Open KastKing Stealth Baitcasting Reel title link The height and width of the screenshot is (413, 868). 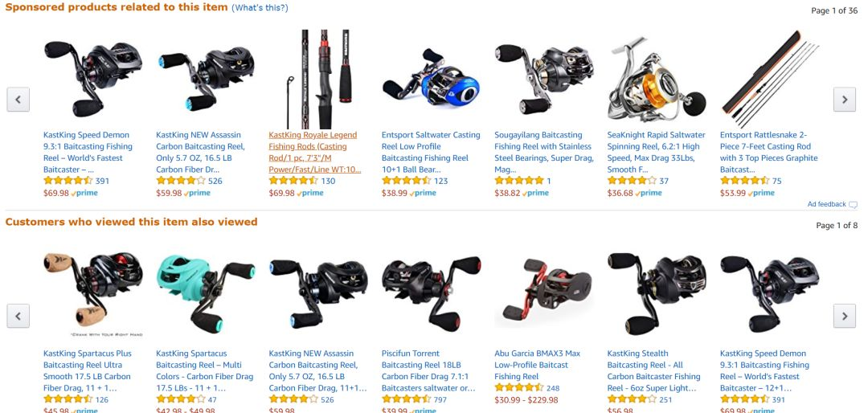point(653,370)
